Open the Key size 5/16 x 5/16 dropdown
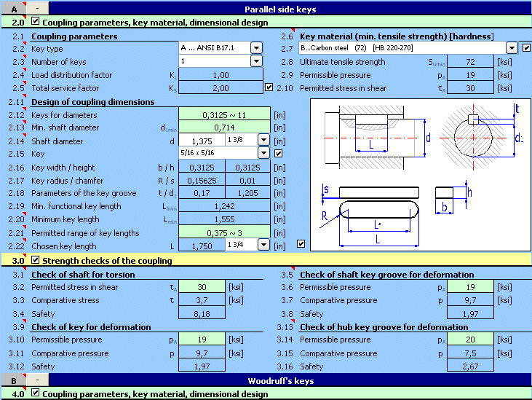 pyautogui.click(x=263, y=153)
